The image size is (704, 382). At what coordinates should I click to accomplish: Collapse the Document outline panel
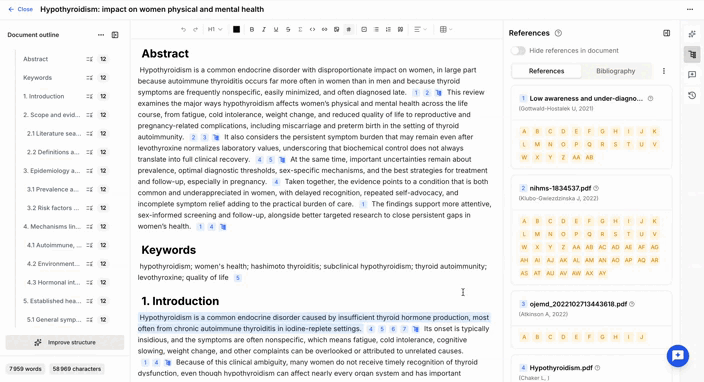point(115,35)
